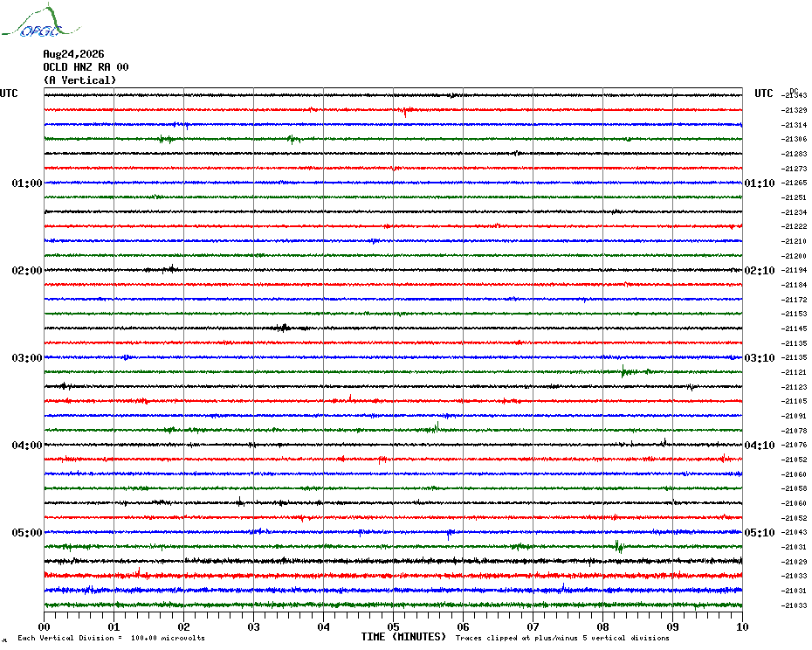Image resolution: width=812 pixels, height=650 pixels.
Task: Select the 03:00 time label on the left
Action: click(x=27, y=357)
